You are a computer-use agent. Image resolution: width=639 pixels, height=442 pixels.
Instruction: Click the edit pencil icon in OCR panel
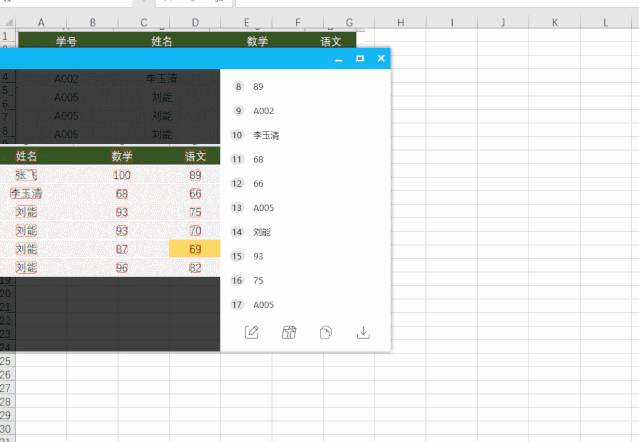252,333
